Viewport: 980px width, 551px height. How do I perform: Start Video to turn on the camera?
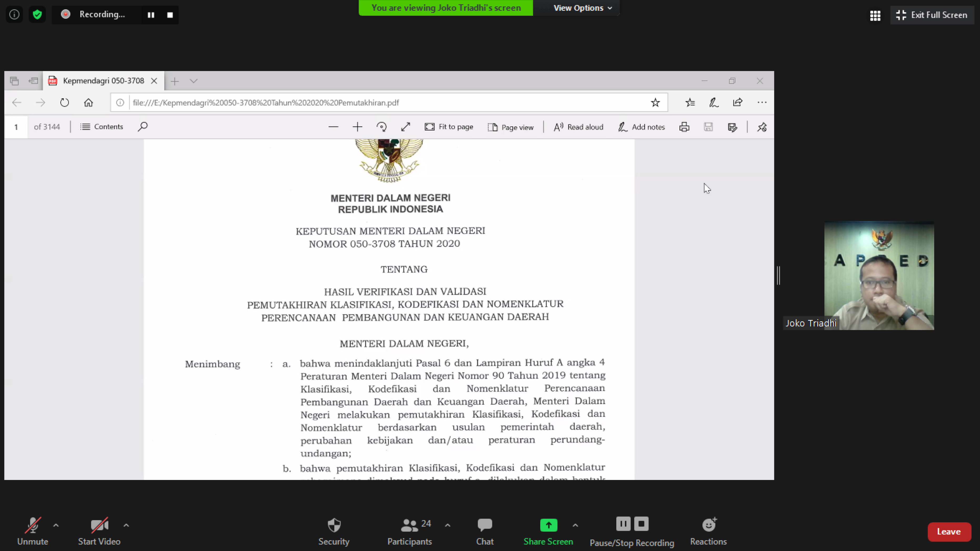(99, 531)
